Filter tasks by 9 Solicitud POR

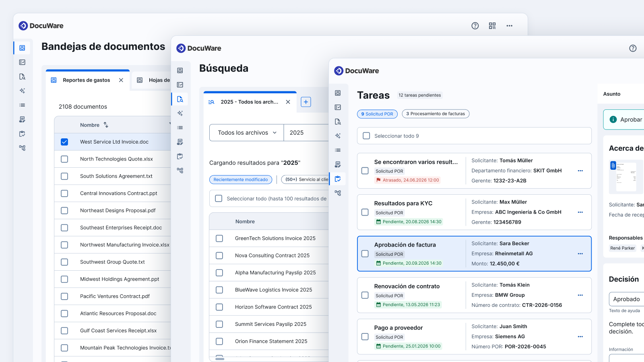point(377,114)
